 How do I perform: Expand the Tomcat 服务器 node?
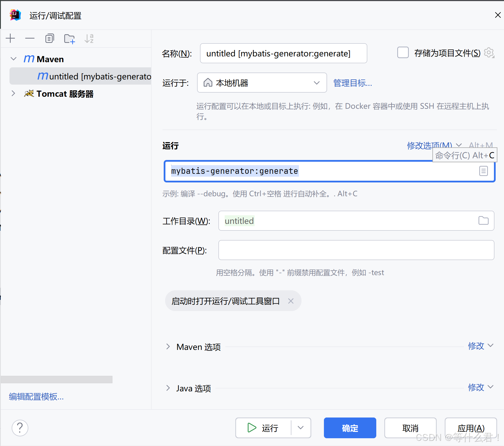[x=13, y=93]
